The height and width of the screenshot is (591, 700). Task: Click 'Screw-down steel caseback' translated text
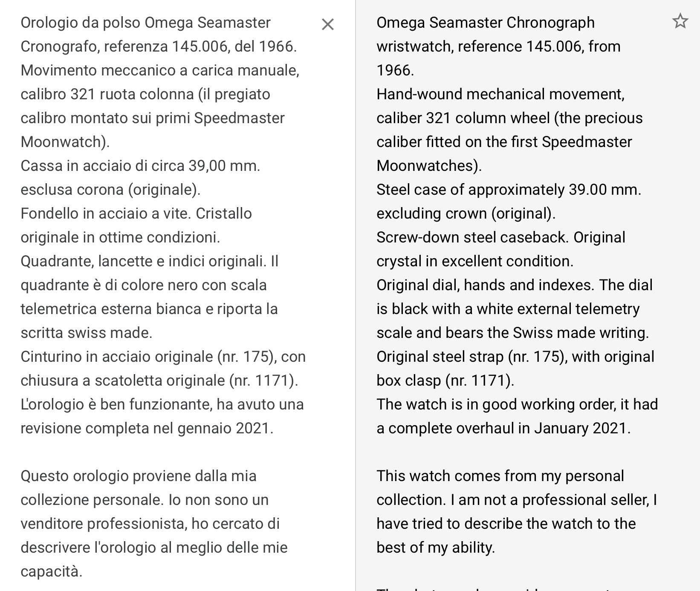[x=472, y=237]
